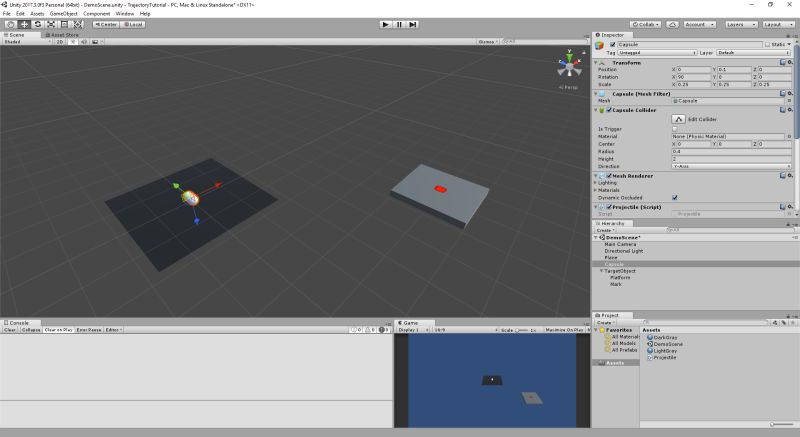Open the Layer dropdown showing Default
Screen dimensions: 800x437
pyautogui.click(x=754, y=53)
